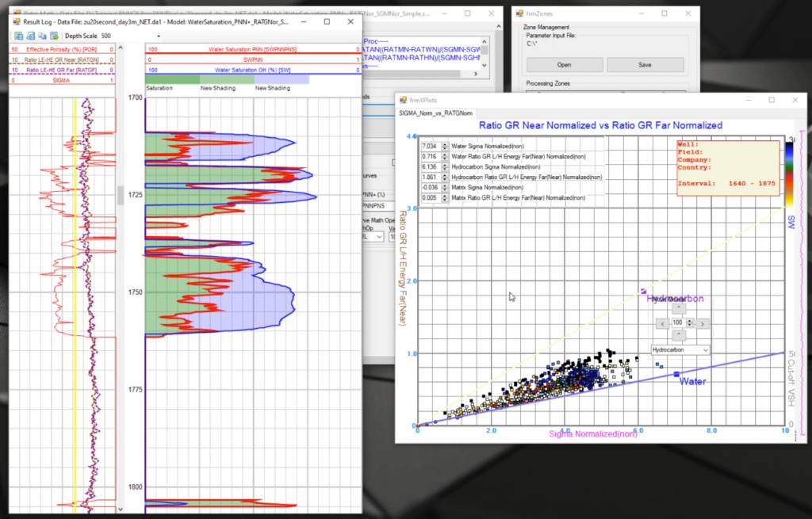The height and width of the screenshot is (519, 812).
Task: Click Save in Zone Management
Action: point(645,65)
